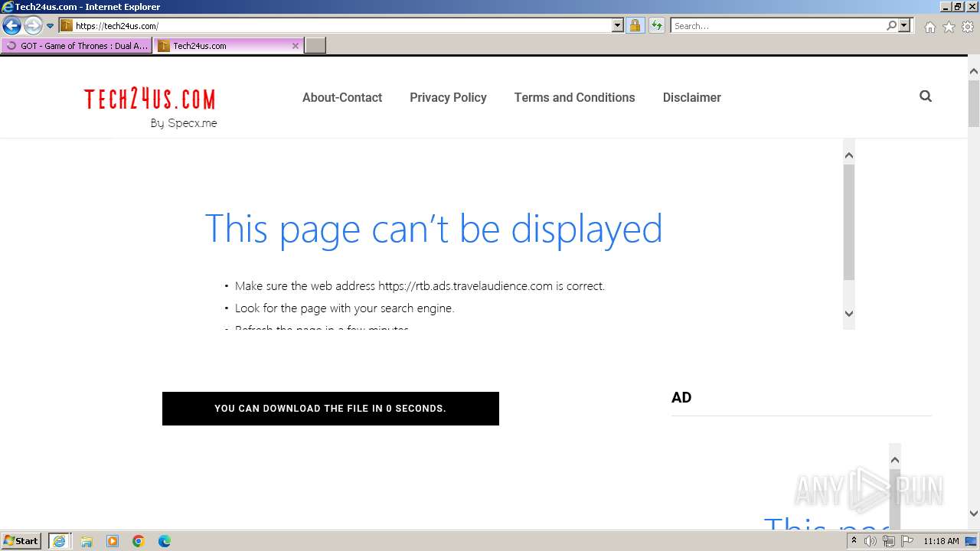Screen dimensions: 980x551
Task: Open a new blank tab
Action: point(315,46)
